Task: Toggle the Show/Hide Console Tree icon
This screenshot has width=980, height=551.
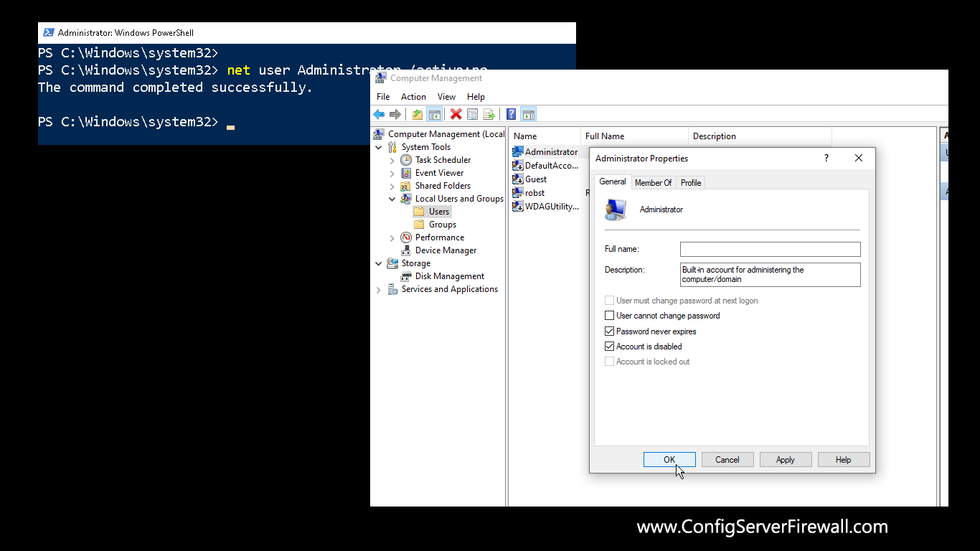Action: coord(434,114)
